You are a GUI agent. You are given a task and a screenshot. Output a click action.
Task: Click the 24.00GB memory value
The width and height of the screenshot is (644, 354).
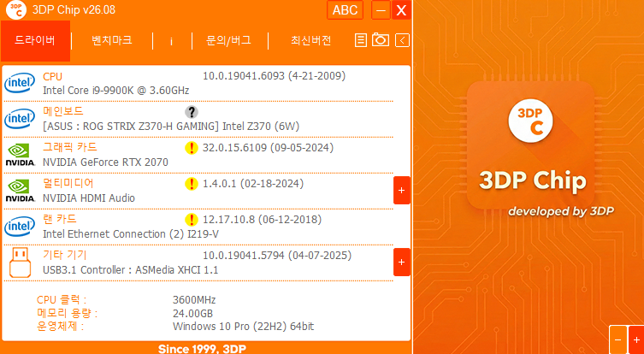[x=192, y=314]
